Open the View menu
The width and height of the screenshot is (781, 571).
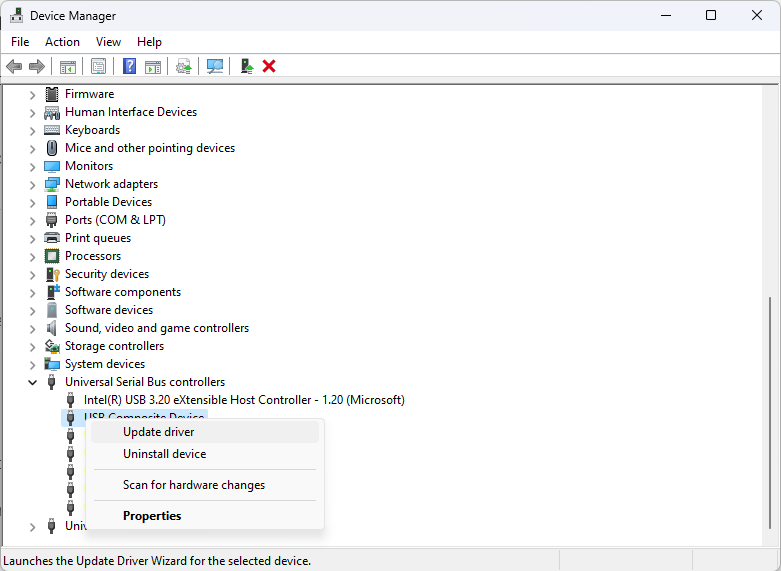pyautogui.click(x=108, y=42)
